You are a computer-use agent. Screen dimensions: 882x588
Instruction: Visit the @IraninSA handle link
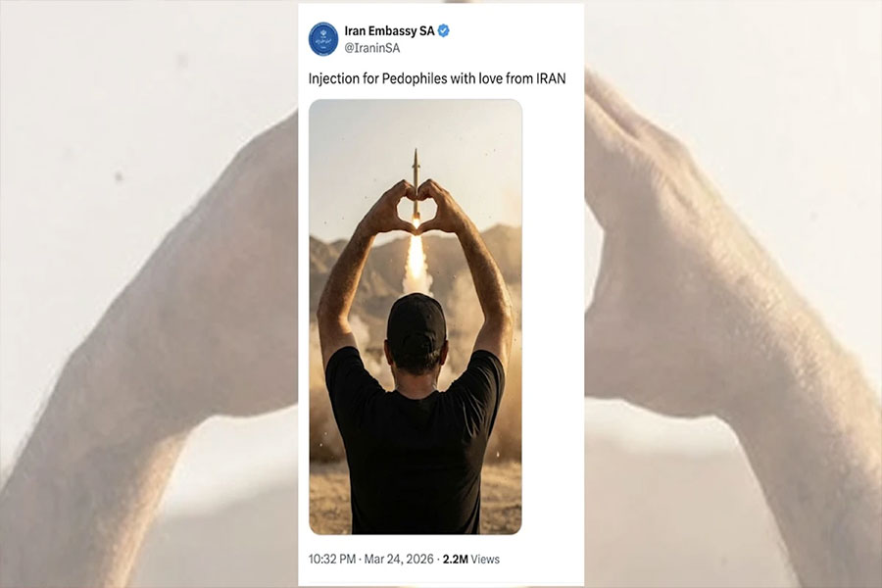click(x=371, y=48)
